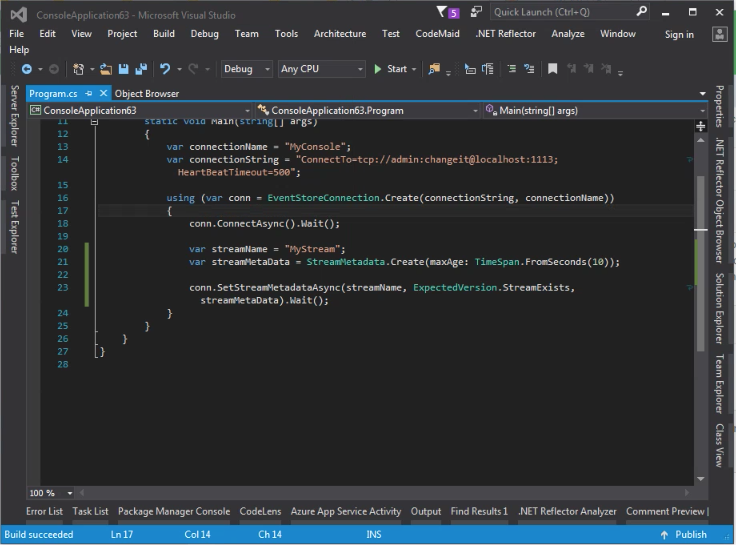Open the Server Explorer side tab
This screenshot has width=736, height=545.
point(15,115)
